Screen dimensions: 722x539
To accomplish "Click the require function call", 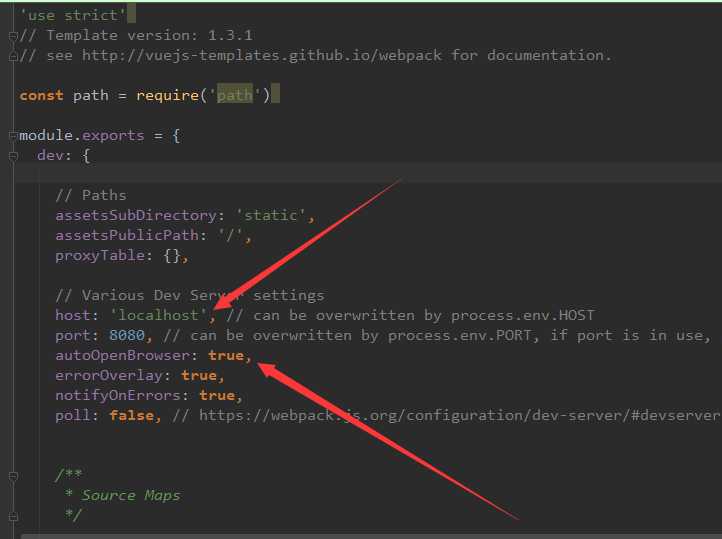I will 167,95.
